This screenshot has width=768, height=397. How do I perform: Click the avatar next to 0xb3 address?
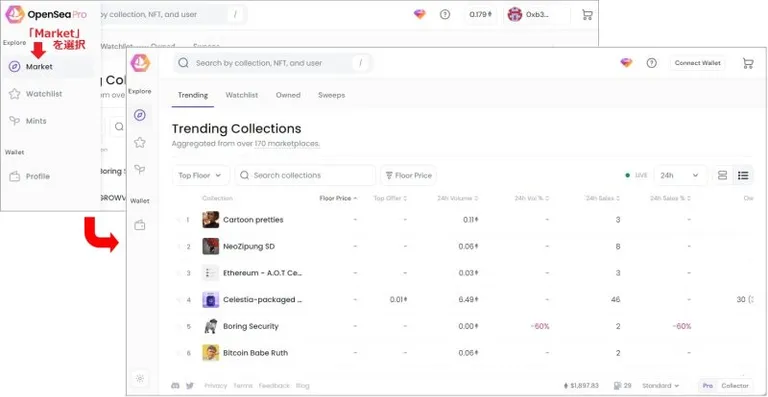[x=515, y=15]
